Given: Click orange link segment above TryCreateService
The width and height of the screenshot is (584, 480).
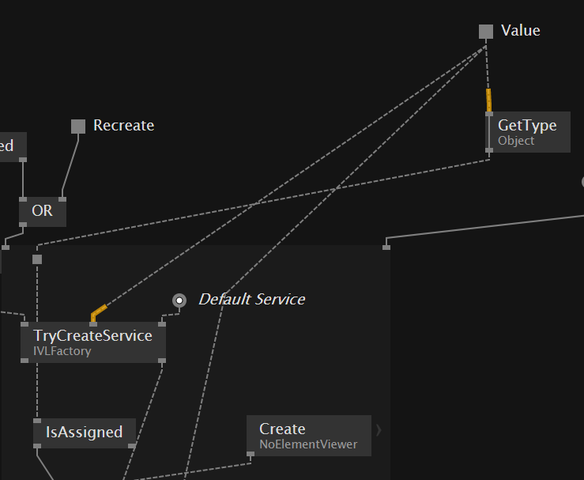Looking at the screenshot, I should (98, 312).
